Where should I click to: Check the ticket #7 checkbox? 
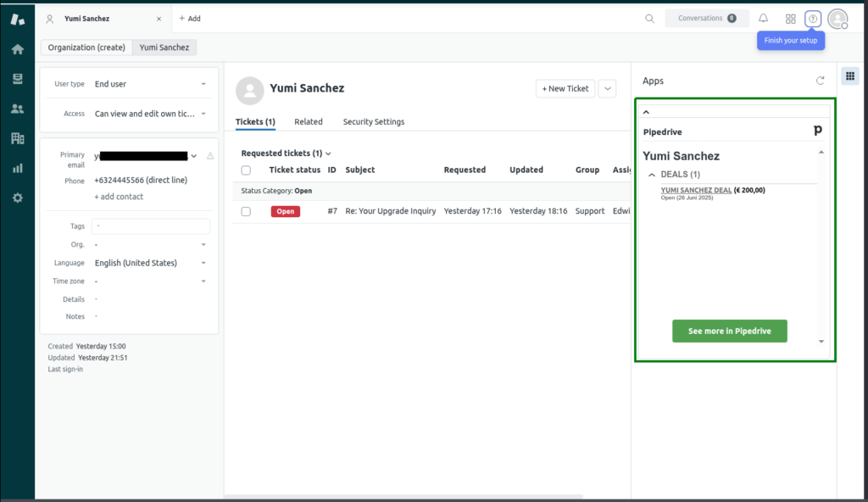click(246, 212)
